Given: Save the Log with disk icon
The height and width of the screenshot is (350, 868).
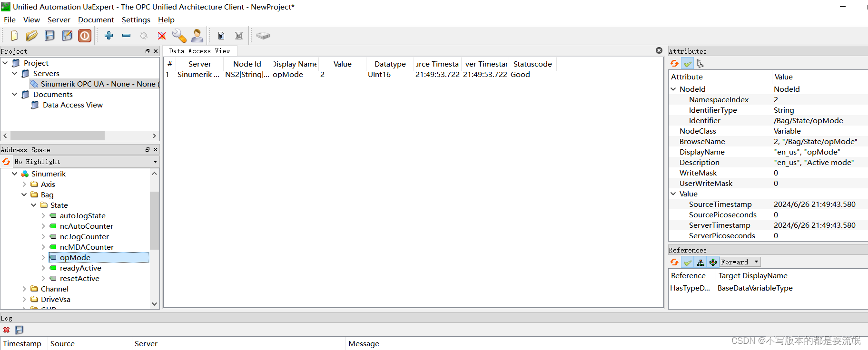Looking at the screenshot, I should point(19,330).
